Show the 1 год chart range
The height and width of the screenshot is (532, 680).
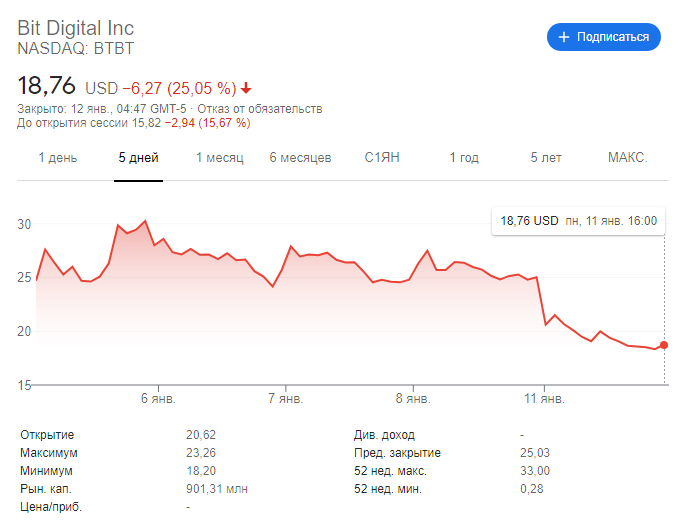point(464,158)
